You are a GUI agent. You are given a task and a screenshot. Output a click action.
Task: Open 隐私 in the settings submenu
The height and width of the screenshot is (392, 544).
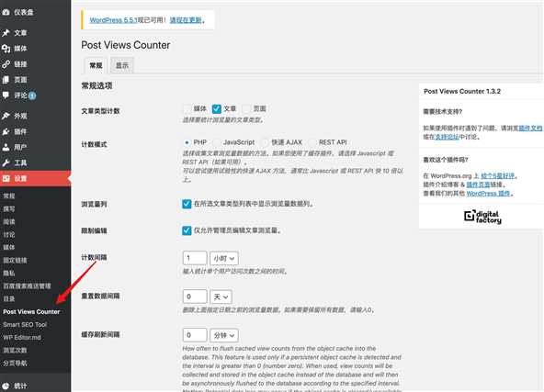tap(9, 274)
